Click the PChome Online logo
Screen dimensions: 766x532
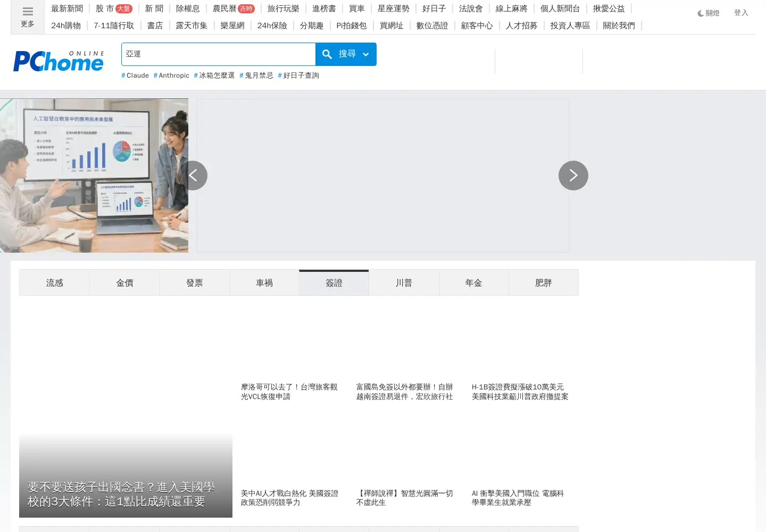tap(59, 61)
